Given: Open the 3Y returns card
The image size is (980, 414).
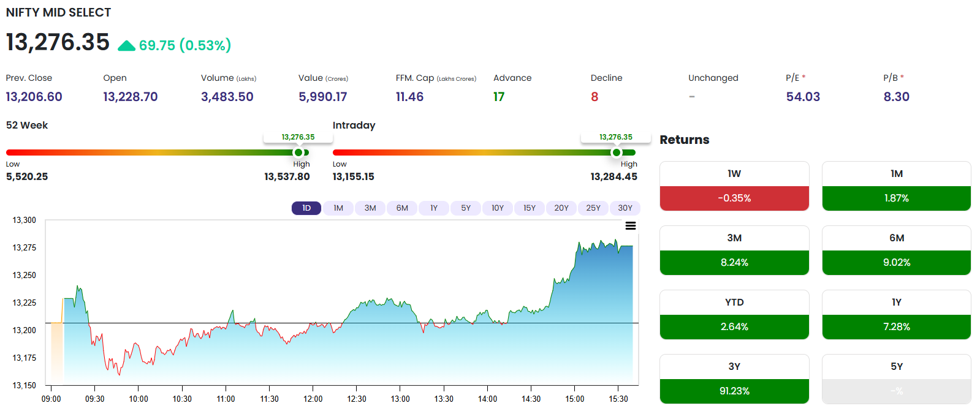Looking at the screenshot, I should point(734,379).
